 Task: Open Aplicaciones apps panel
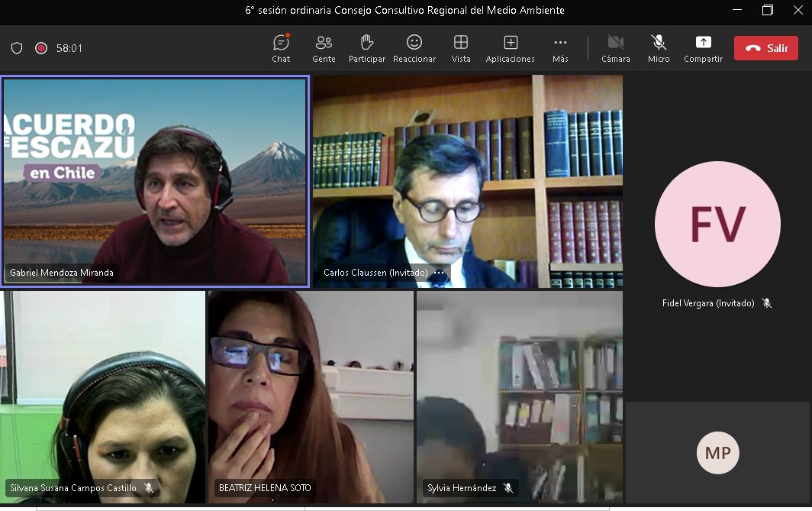(x=510, y=49)
